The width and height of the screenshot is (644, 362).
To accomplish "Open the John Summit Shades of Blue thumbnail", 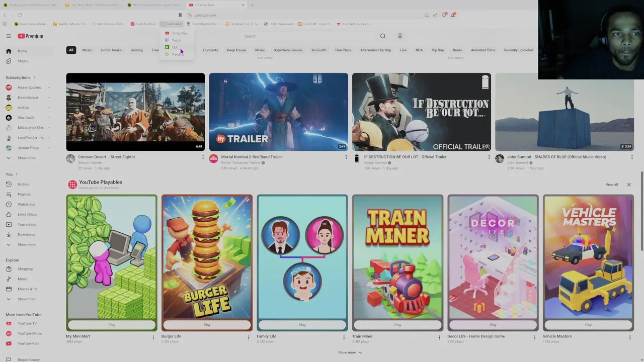I will 565,112.
